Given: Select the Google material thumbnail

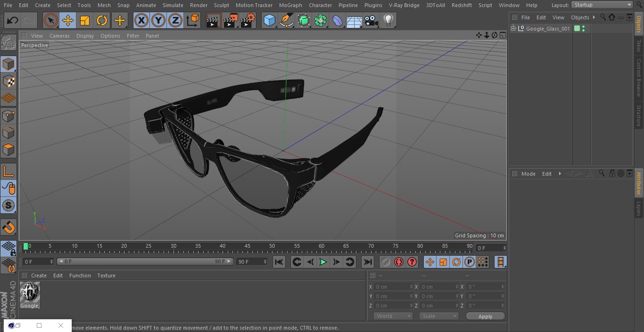Looking at the screenshot, I should point(30,292).
